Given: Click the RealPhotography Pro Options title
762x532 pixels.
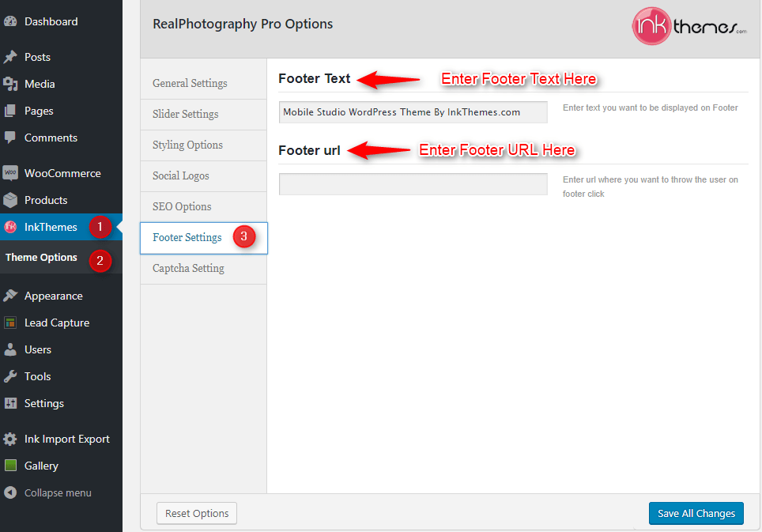Looking at the screenshot, I should pyautogui.click(x=243, y=25).
